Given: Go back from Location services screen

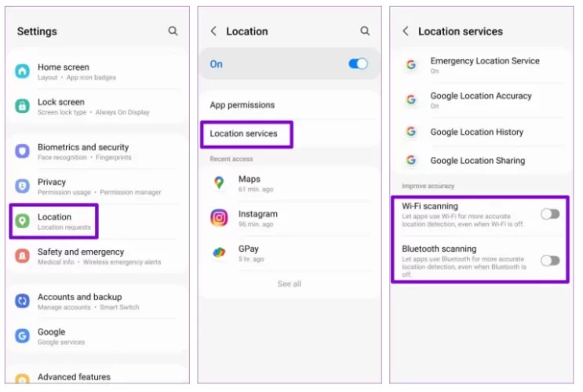Looking at the screenshot, I should (406, 31).
